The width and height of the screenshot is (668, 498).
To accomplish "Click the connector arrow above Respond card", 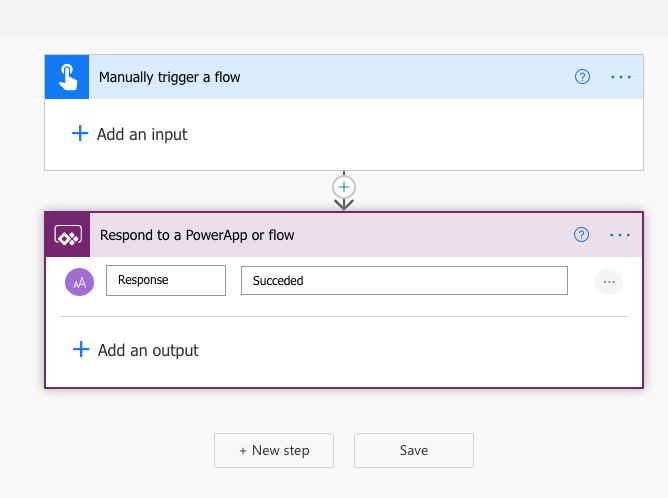I will tap(344, 204).
